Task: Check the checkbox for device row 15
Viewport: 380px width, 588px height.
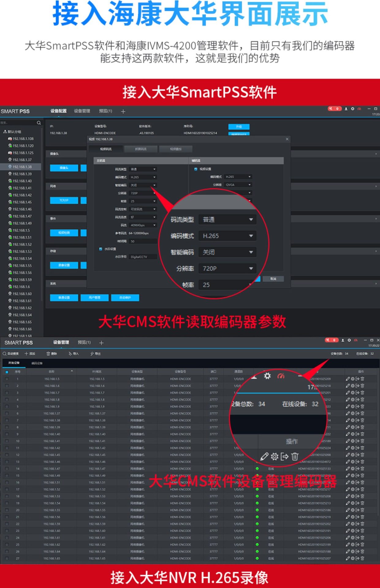Action: 7,476
